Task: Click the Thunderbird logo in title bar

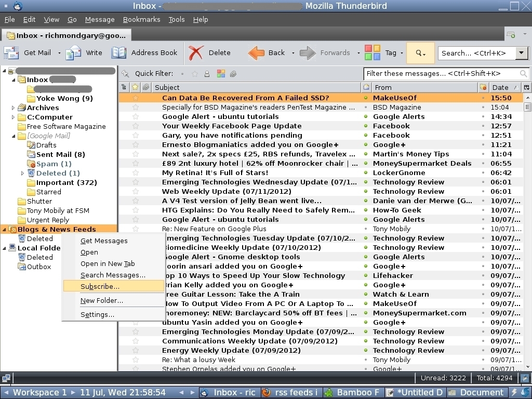Action: coord(18,6)
